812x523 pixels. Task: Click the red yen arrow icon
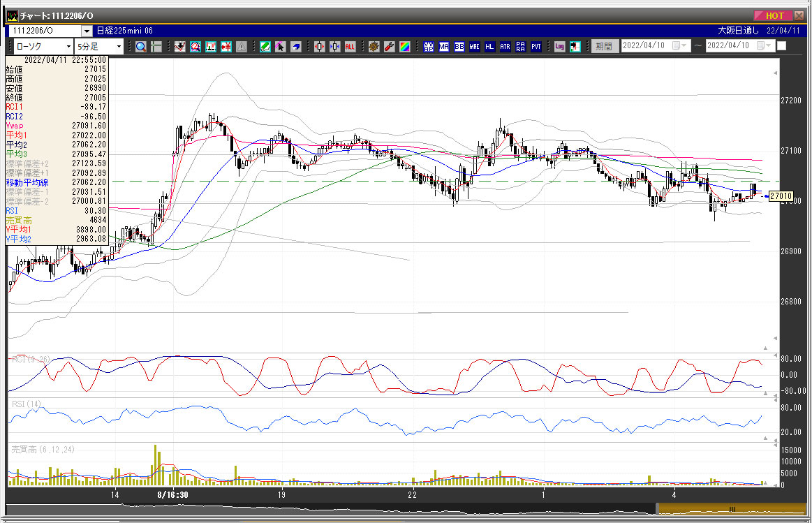(226, 47)
